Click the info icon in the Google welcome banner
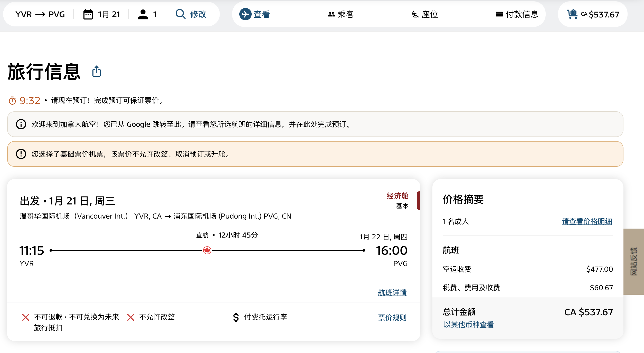The height and width of the screenshot is (353, 644). [21, 124]
